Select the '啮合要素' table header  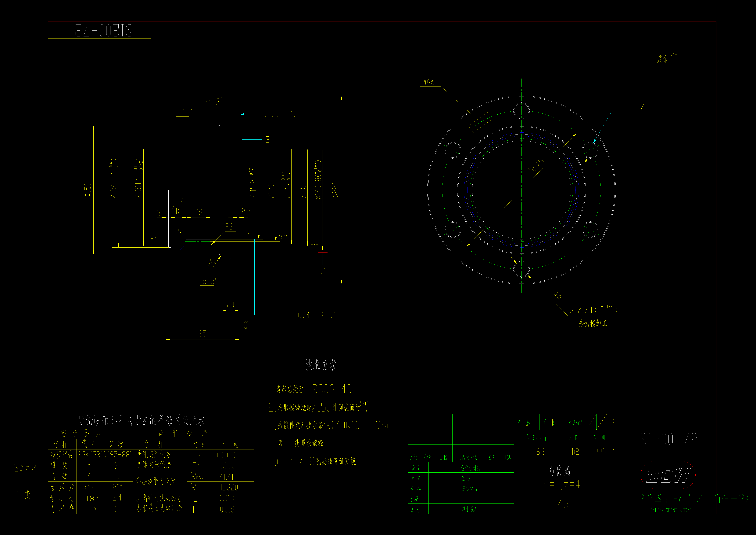[x=81, y=433]
